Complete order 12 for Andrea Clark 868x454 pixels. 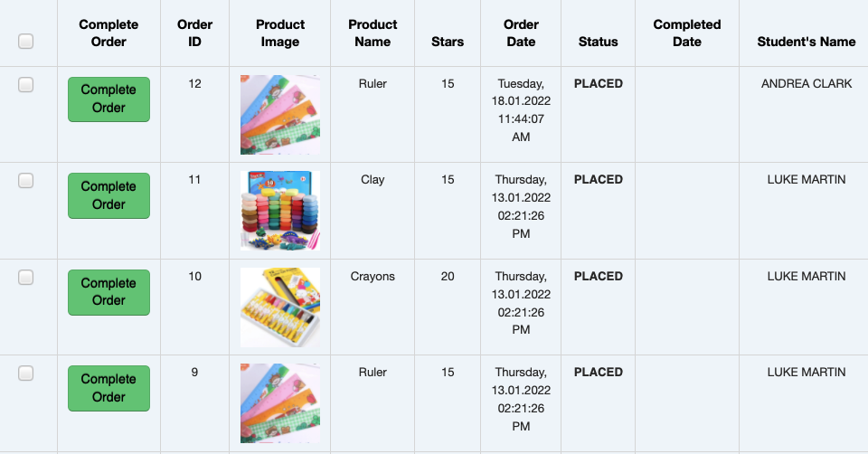(108, 99)
